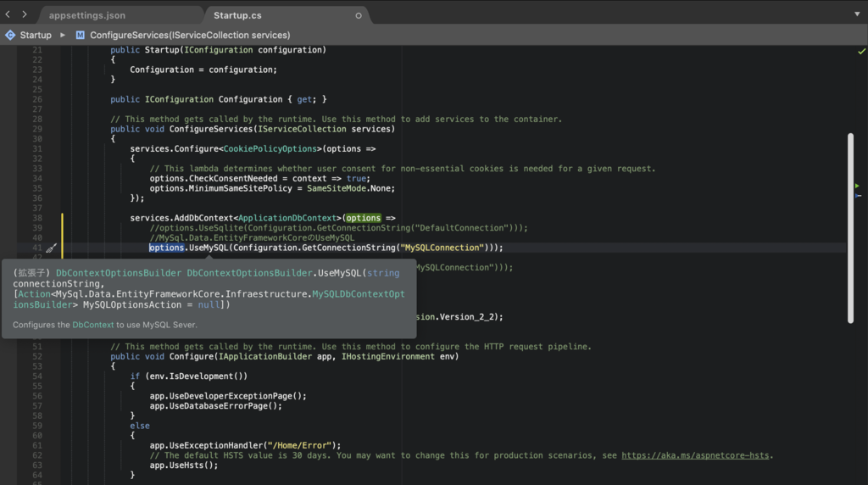
Task: Click the selected options word on line 41
Action: click(x=166, y=248)
